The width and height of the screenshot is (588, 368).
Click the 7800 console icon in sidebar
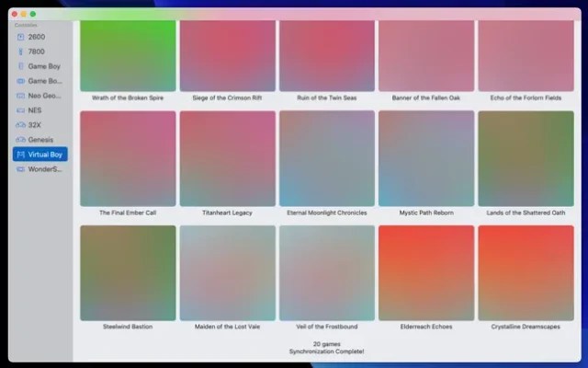20,52
